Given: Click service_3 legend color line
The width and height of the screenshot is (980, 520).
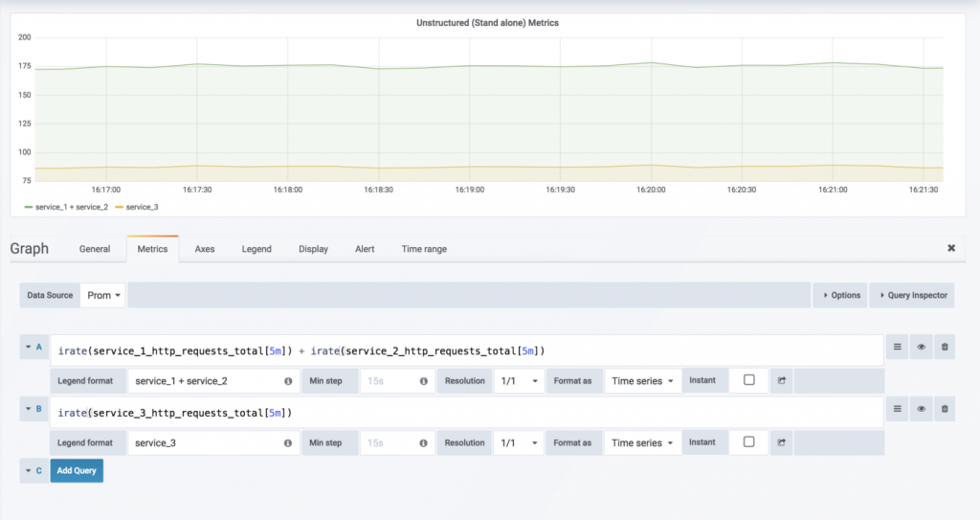Looking at the screenshot, I should (119, 207).
